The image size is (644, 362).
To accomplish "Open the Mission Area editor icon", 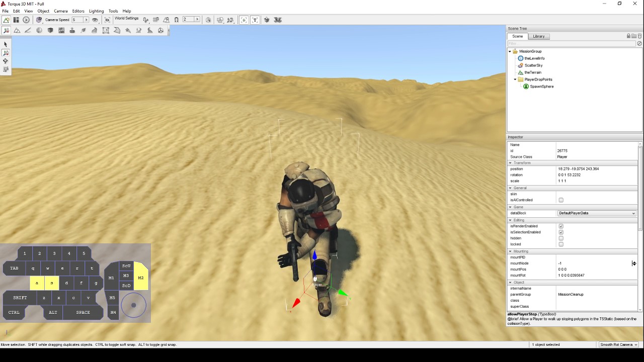I will click(106, 31).
